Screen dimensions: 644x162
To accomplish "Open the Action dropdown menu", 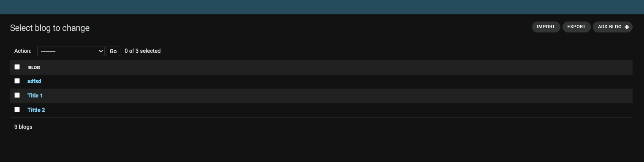I will click(x=71, y=51).
